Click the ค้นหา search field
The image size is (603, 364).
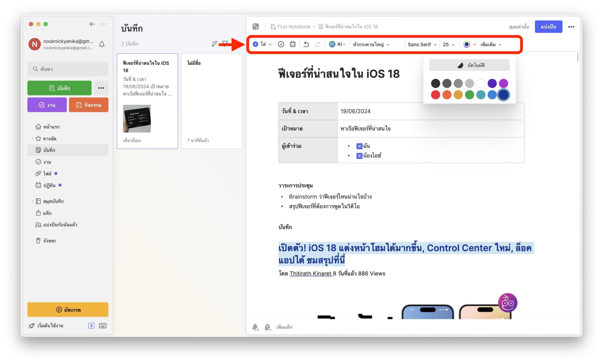[x=68, y=69]
